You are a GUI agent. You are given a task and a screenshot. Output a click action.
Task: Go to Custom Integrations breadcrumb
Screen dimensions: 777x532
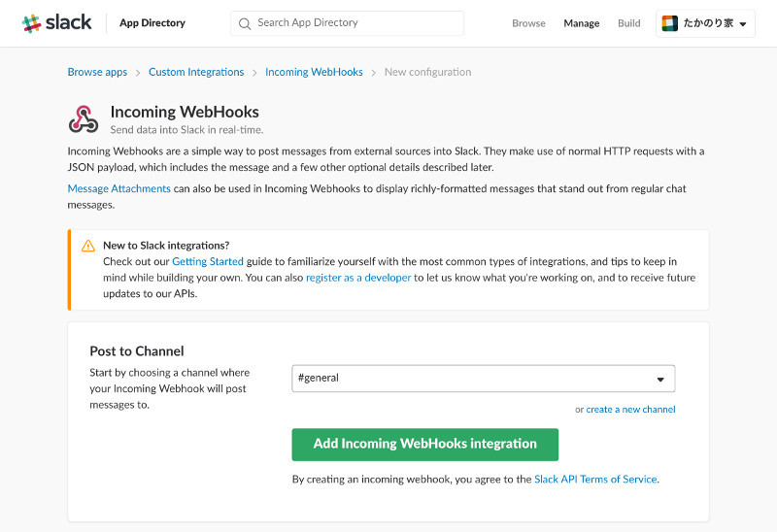pyautogui.click(x=196, y=72)
